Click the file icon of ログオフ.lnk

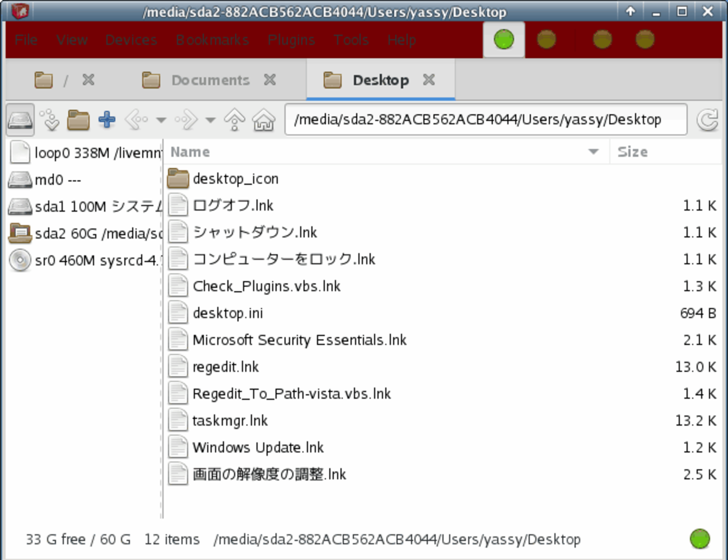coord(179,206)
